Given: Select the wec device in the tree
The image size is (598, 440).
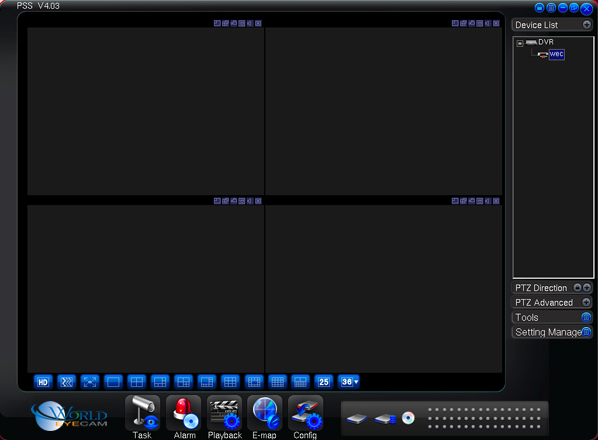Looking at the screenshot, I should pyautogui.click(x=556, y=54).
